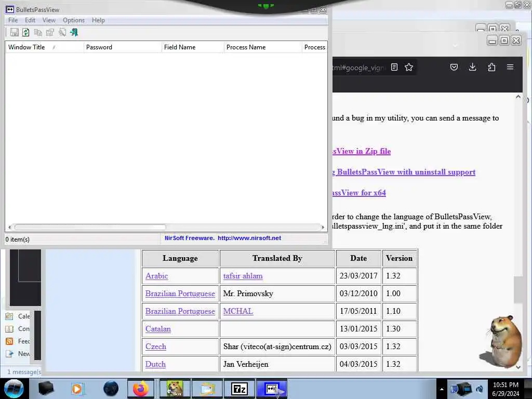Viewport: 532px width, 399px height.
Task: Show hidden system tray icons
Action: click(x=442, y=389)
